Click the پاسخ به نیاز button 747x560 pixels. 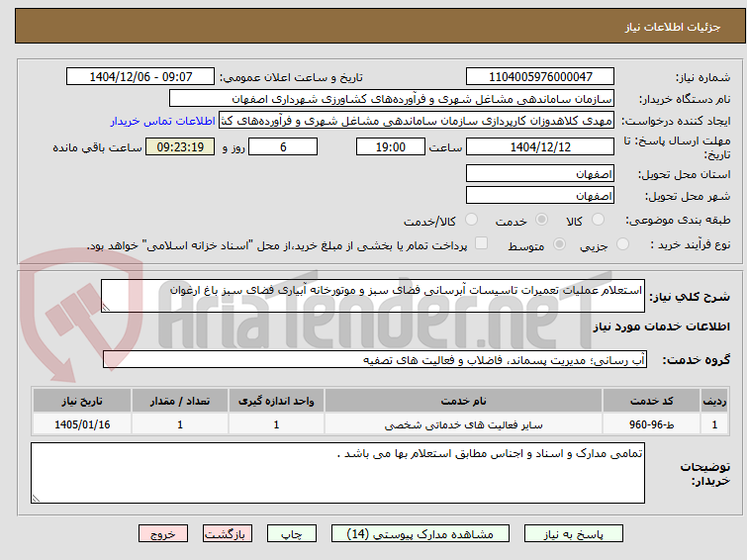click(574, 534)
